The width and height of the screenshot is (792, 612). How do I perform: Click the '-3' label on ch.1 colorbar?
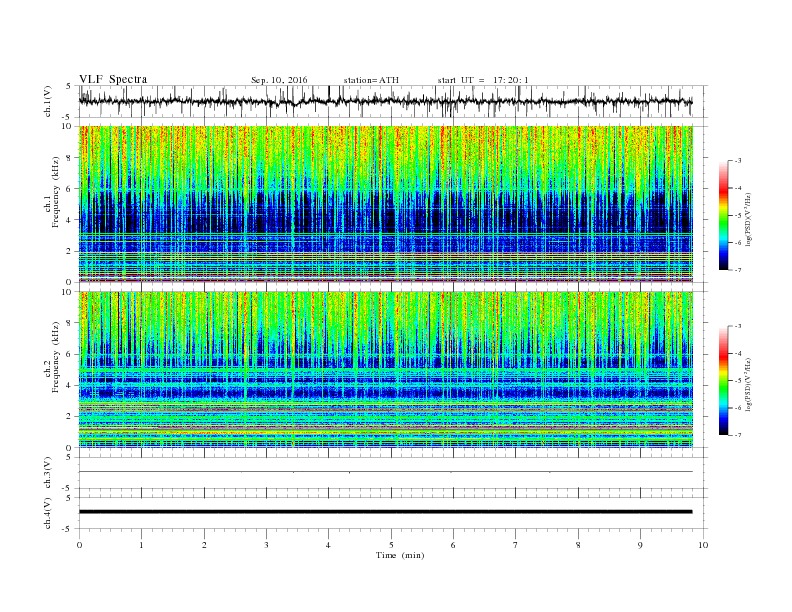pos(737,161)
